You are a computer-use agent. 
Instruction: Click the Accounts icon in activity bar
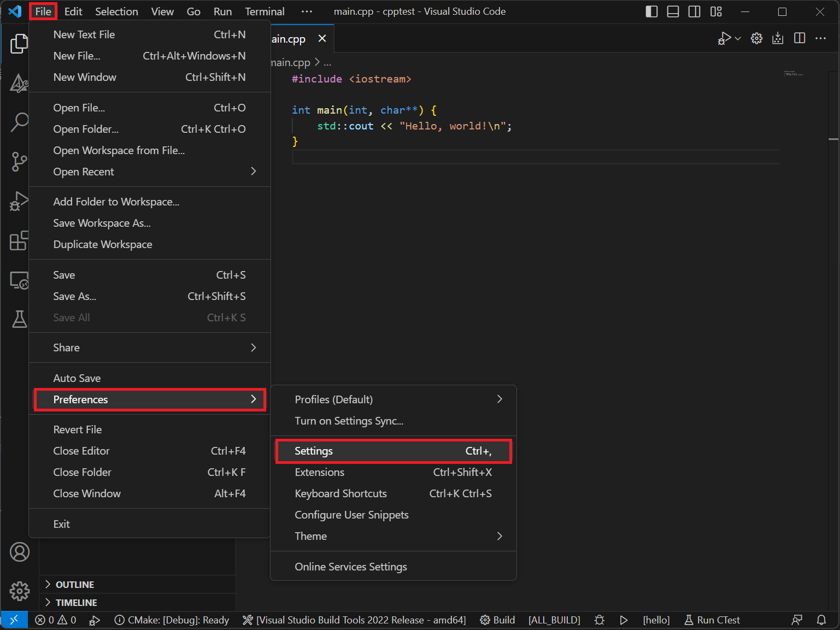coord(20,552)
